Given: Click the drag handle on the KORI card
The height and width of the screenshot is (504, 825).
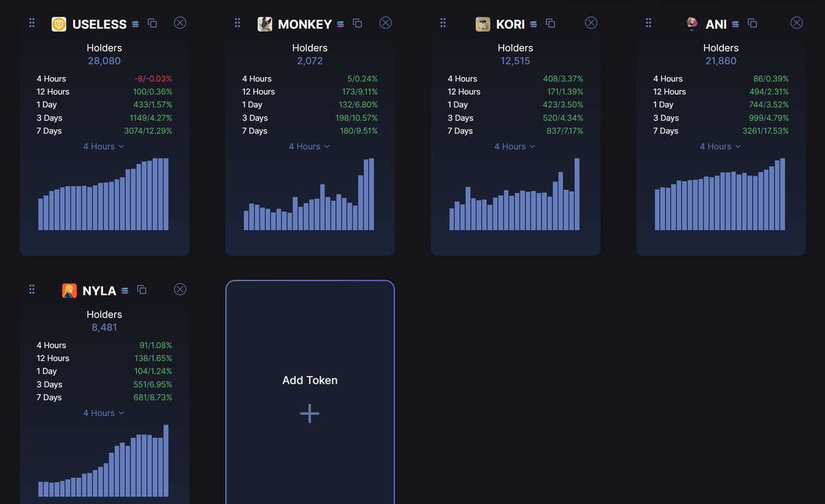Looking at the screenshot, I should [443, 22].
